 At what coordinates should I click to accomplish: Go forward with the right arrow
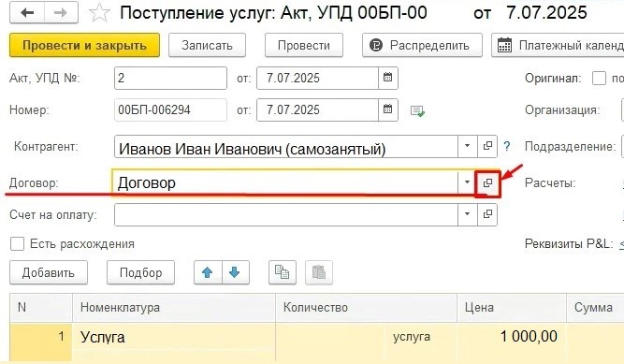tap(61, 13)
